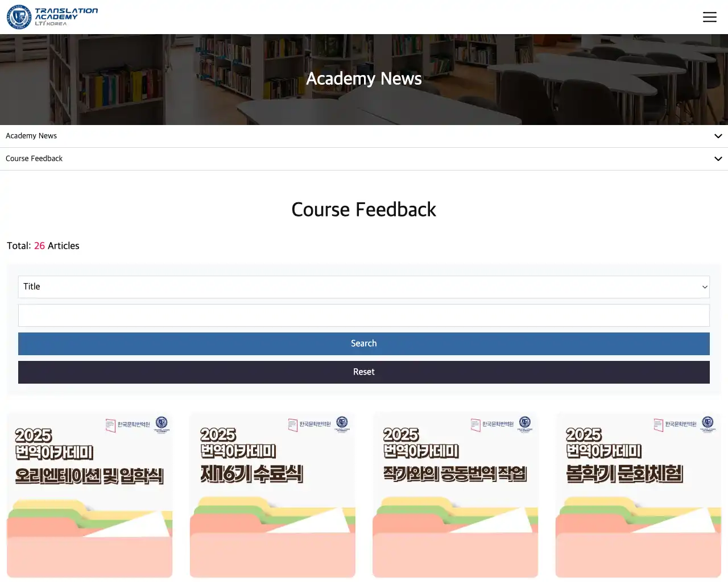Click the 한국문학번역원 logo on the 제16기 수료식 card
Viewport: 728px width, 582px height.
pos(309,425)
